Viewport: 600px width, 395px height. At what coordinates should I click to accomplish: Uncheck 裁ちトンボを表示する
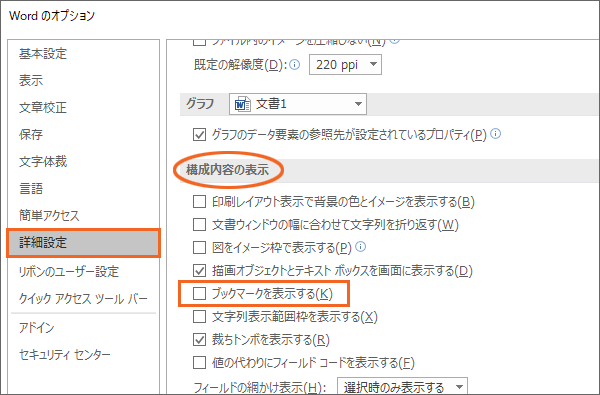click(x=199, y=340)
